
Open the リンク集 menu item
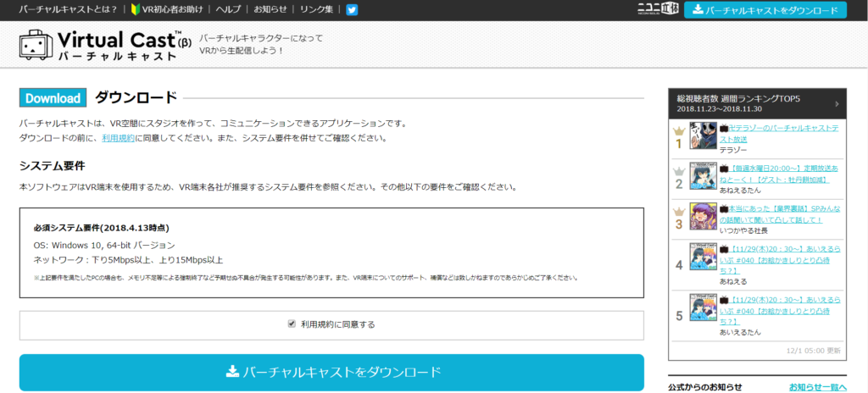pyautogui.click(x=317, y=9)
